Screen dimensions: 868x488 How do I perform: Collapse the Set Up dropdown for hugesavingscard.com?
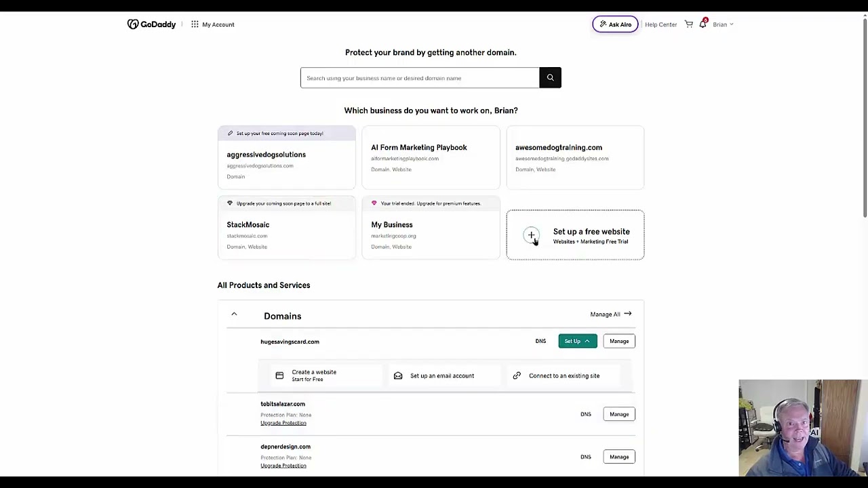tap(578, 341)
